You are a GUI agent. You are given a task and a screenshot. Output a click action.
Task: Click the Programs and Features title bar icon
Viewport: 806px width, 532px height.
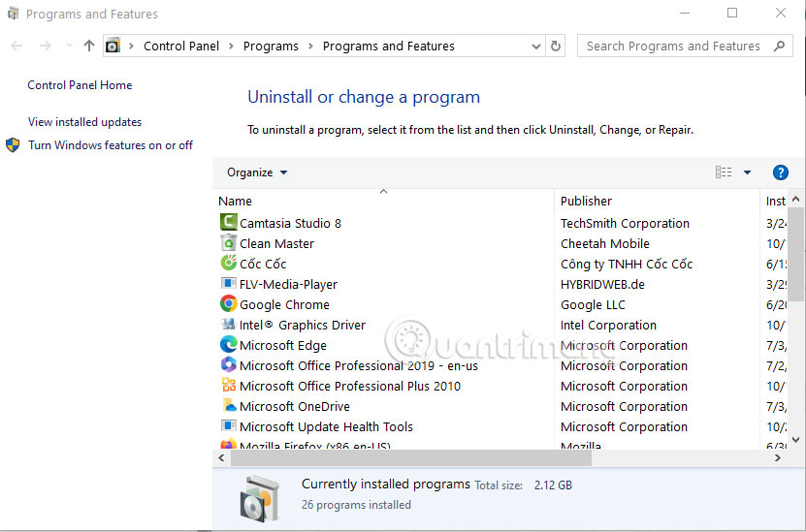pyautogui.click(x=13, y=14)
